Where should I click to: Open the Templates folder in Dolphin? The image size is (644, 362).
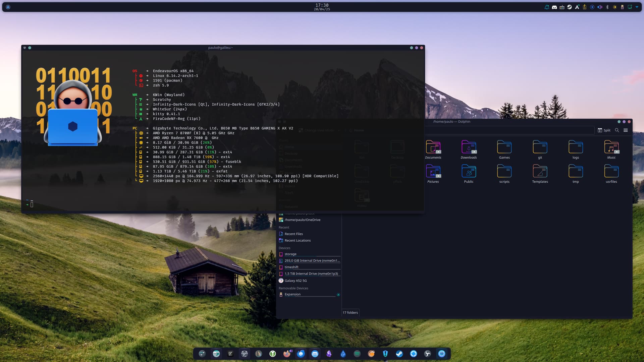tap(540, 174)
